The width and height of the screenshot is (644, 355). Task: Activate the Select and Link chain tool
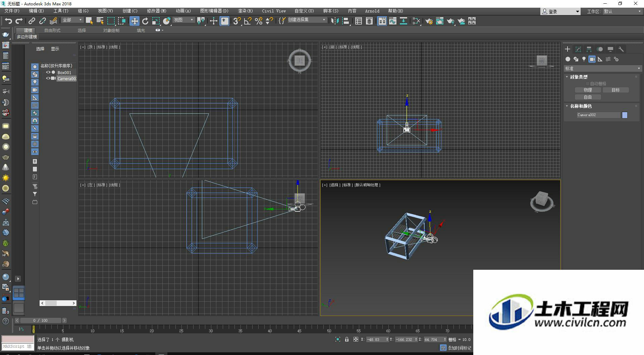coord(32,21)
